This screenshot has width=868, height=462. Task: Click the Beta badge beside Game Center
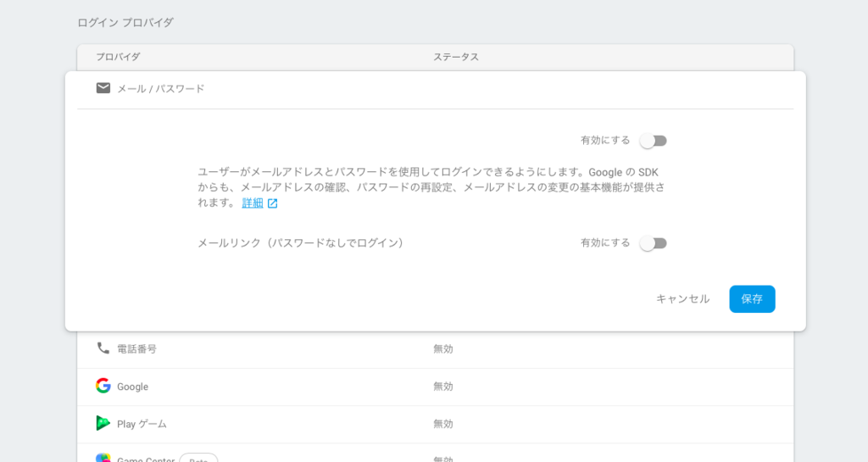pos(198,458)
